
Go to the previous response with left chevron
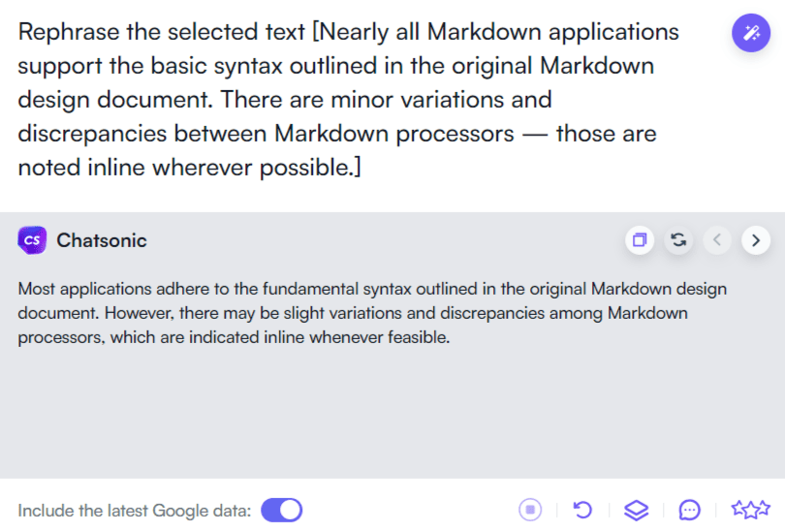pyautogui.click(x=717, y=240)
